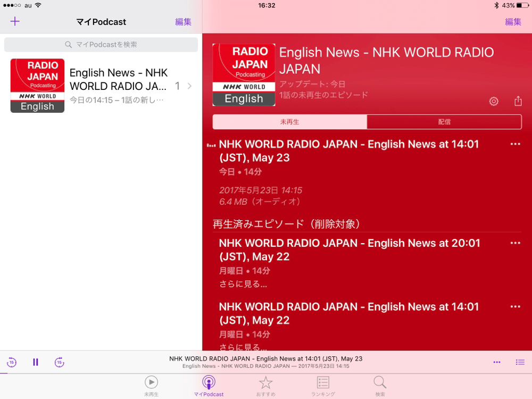Focus the マイPodcastを検索 search field

[x=101, y=45]
